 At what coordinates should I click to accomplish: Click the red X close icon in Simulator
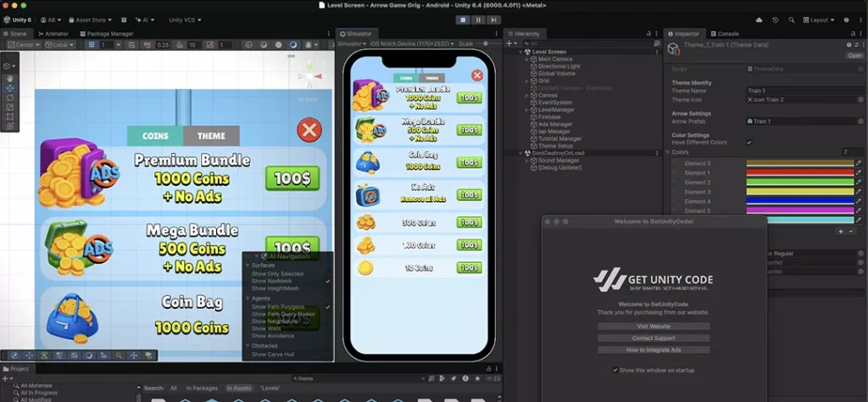tap(477, 75)
